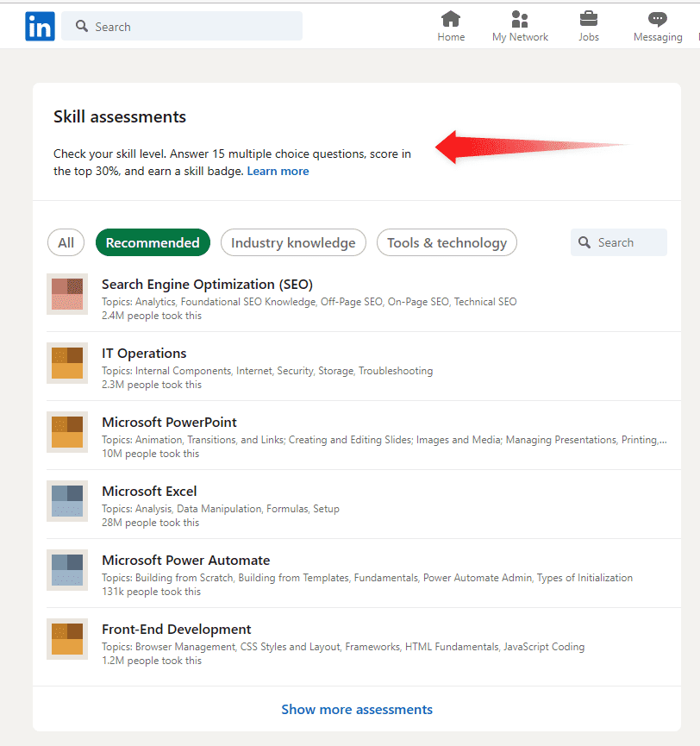The width and height of the screenshot is (700, 746).
Task: Click the IT Operations assessment thumbnail
Action: coord(67,363)
